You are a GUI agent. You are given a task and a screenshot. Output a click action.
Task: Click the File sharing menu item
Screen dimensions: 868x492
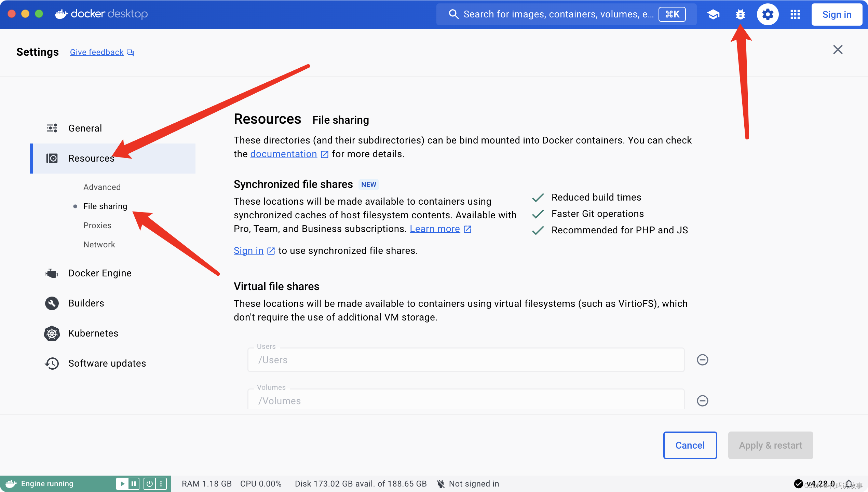click(105, 206)
